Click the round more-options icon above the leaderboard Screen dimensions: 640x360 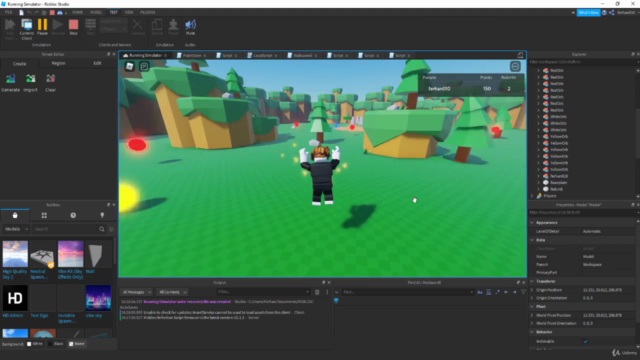[x=515, y=66]
